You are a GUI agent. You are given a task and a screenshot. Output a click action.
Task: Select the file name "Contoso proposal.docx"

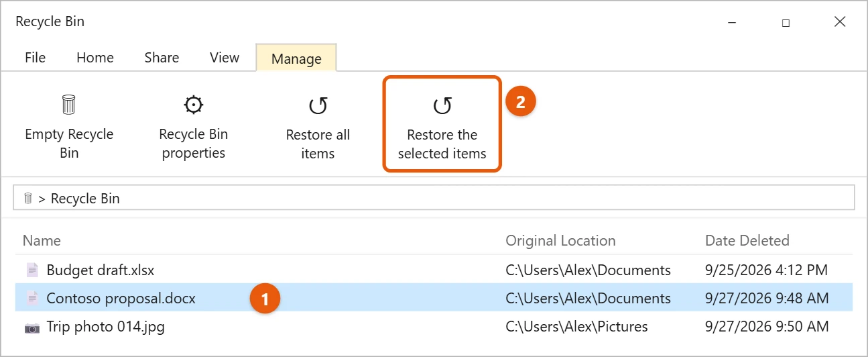tap(121, 299)
